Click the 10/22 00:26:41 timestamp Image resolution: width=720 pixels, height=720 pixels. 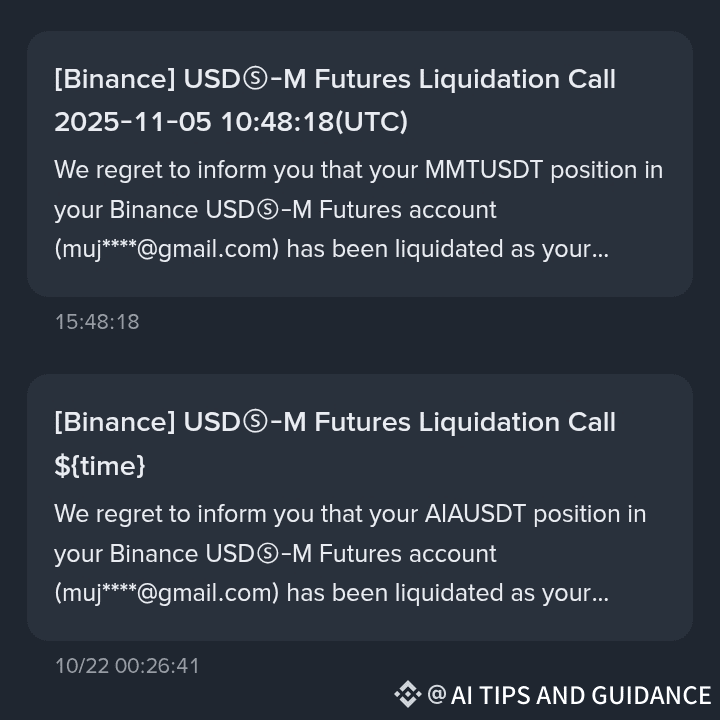pyautogui.click(x=127, y=666)
